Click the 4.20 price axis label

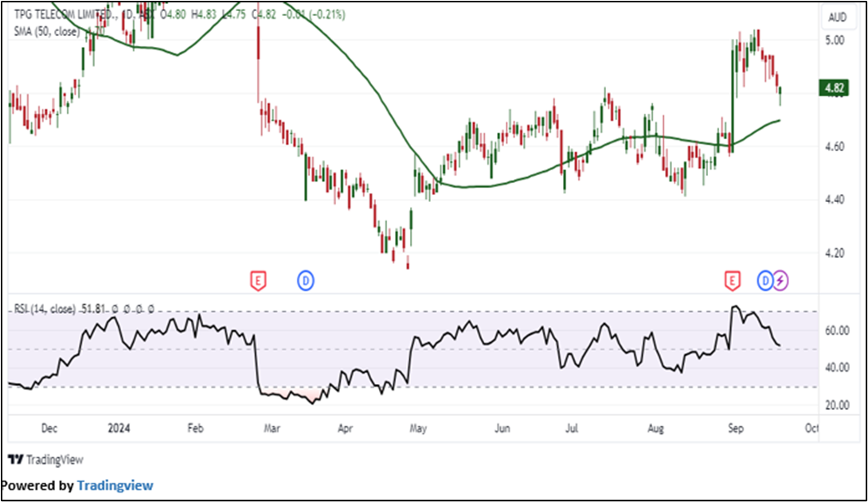pos(835,253)
